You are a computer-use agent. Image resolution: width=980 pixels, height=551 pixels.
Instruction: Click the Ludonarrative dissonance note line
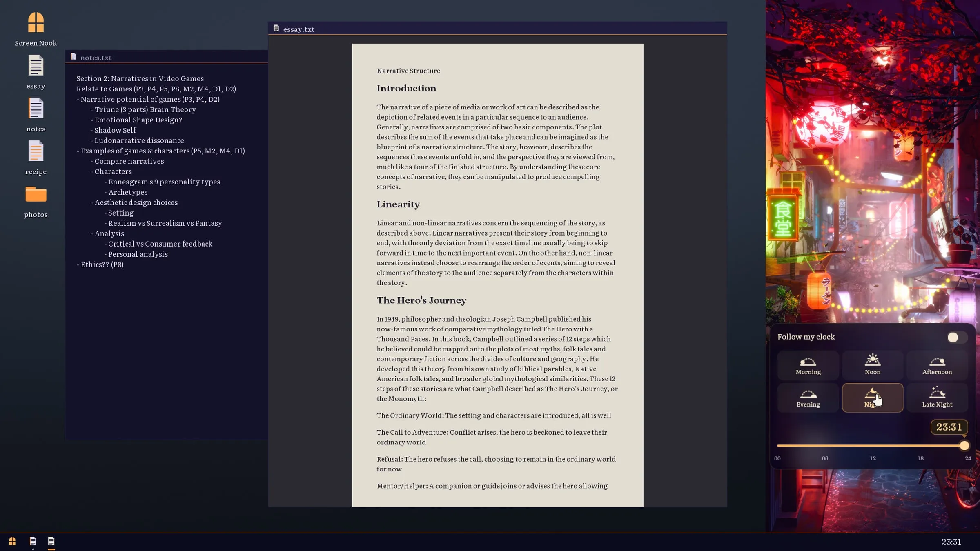pyautogui.click(x=137, y=140)
